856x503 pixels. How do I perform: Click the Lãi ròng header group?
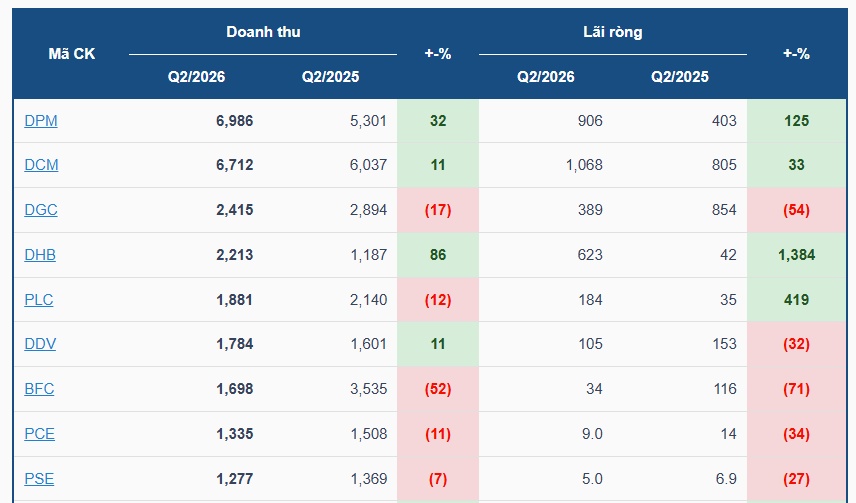[613, 32]
